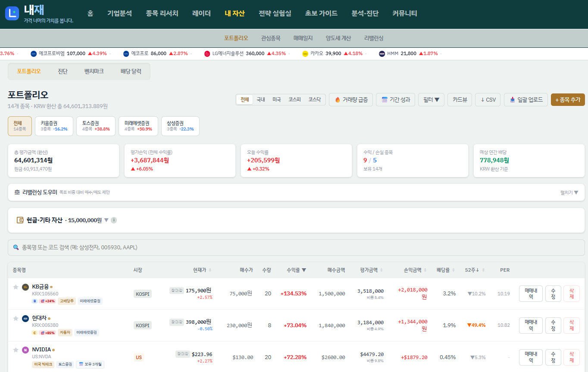This screenshot has width=588, height=372.
Task: Download holdings with the CSV button
Action: 488,99
